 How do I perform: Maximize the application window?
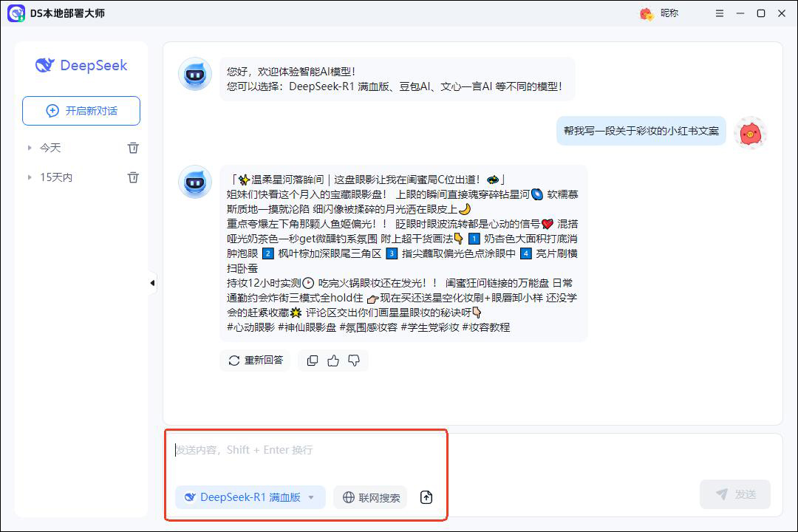point(761,13)
